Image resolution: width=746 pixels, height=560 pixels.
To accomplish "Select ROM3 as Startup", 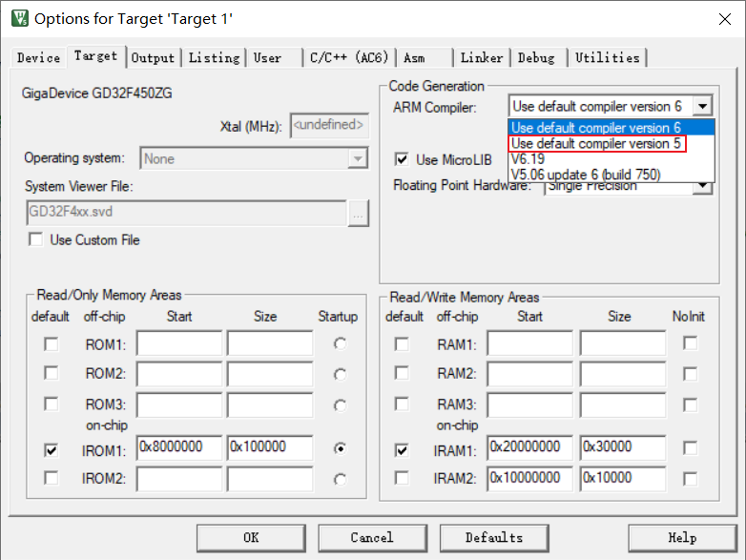I will (x=340, y=405).
